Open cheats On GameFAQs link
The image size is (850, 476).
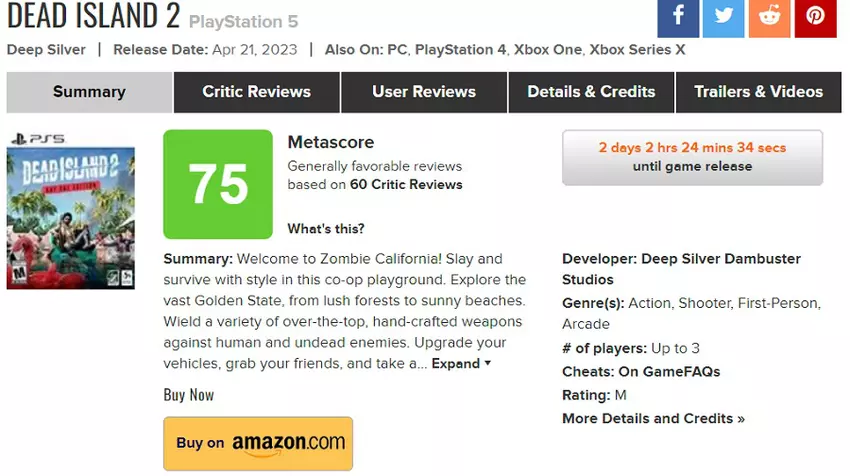[669, 371]
